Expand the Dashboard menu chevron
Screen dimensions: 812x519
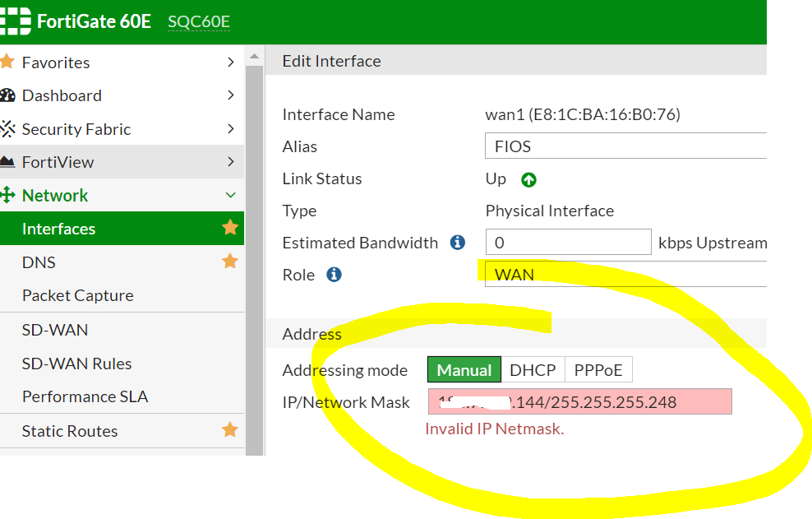(x=230, y=95)
